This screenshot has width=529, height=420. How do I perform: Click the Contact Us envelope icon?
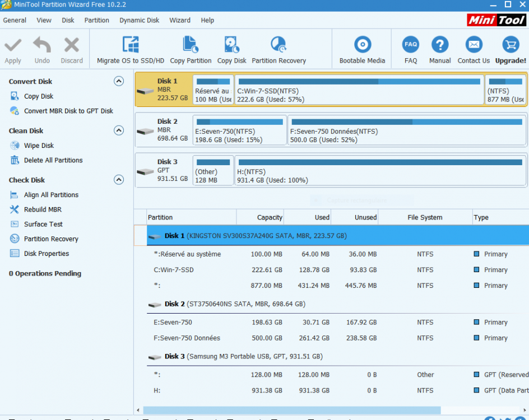474,45
